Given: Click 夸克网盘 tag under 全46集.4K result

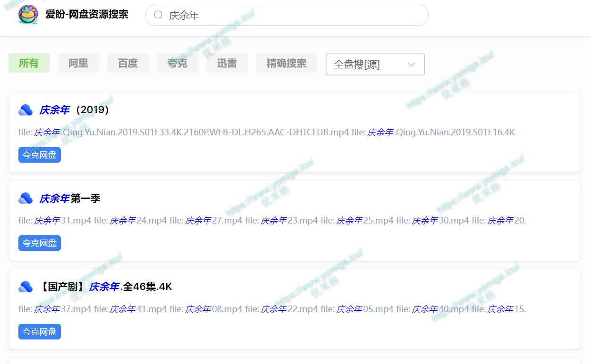Looking at the screenshot, I should pyautogui.click(x=40, y=332).
